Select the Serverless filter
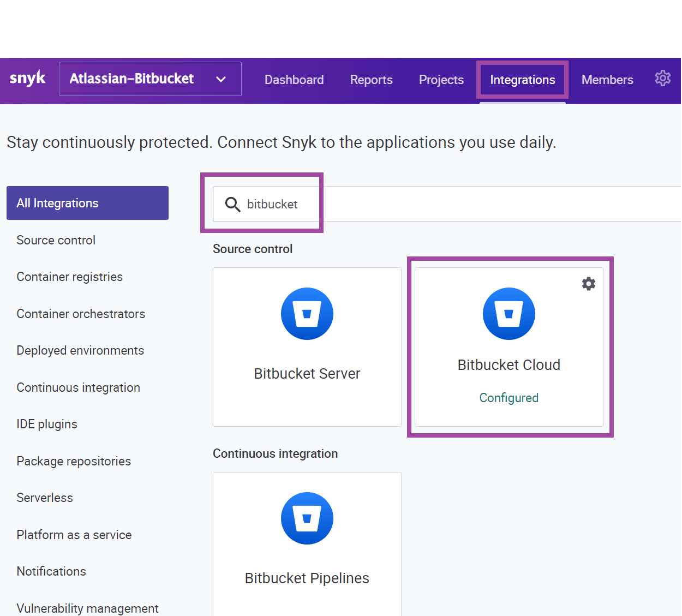682x616 pixels. (45, 498)
